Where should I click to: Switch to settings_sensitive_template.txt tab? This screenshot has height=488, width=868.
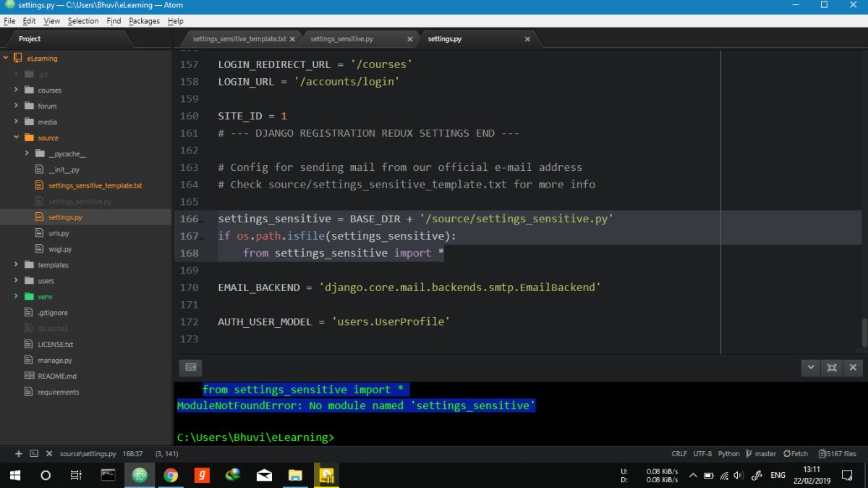(239, 39)
